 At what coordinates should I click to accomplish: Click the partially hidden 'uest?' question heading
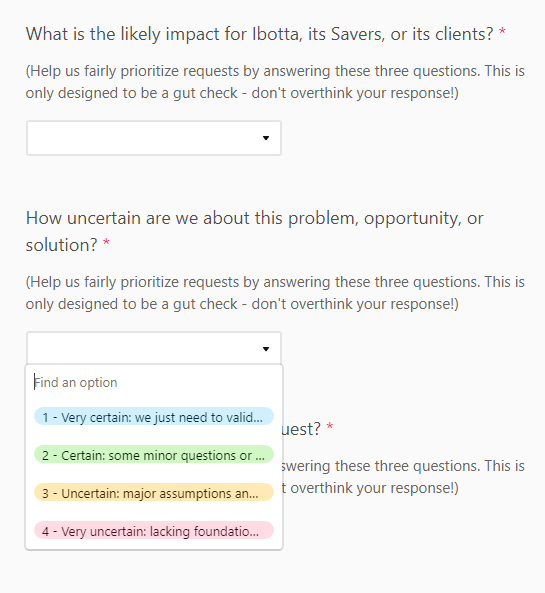[x=301, y=429]
